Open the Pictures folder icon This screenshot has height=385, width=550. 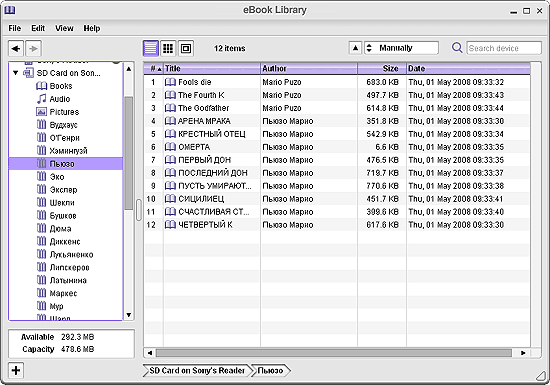pyautogui.click(x=41, y=112)
